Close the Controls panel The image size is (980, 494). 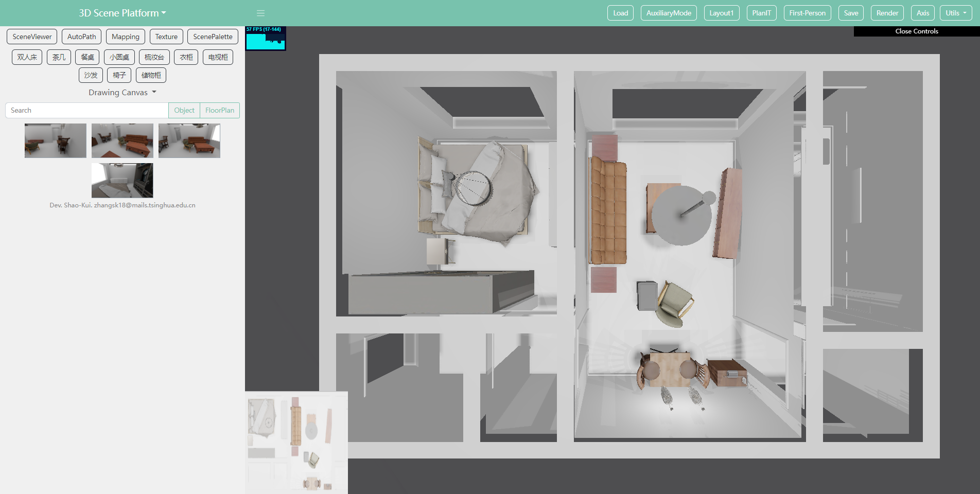tap(917, 31)
